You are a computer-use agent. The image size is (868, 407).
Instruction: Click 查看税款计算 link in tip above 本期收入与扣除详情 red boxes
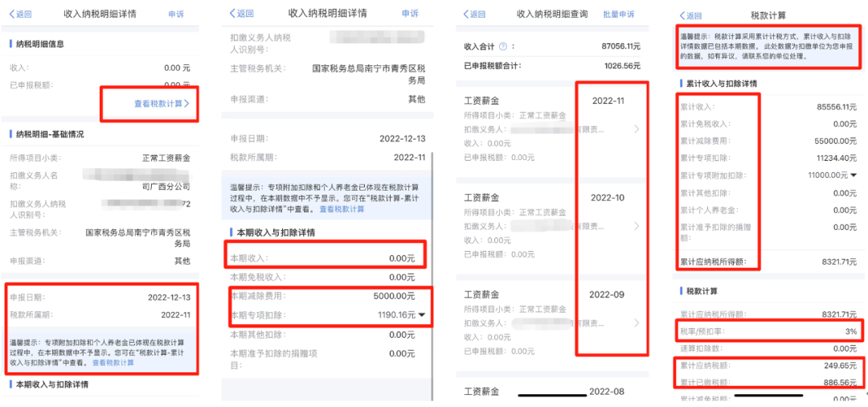(x=342, y=209)
